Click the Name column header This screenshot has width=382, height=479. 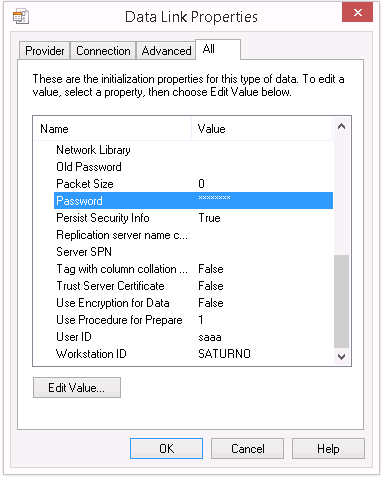pyautogui.click(x=112, y=129)
